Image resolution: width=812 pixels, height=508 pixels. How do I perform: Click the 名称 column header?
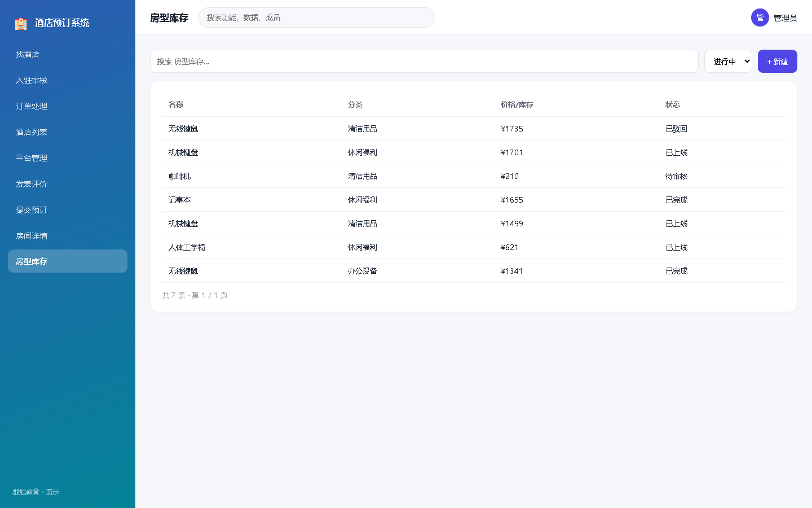176,104
